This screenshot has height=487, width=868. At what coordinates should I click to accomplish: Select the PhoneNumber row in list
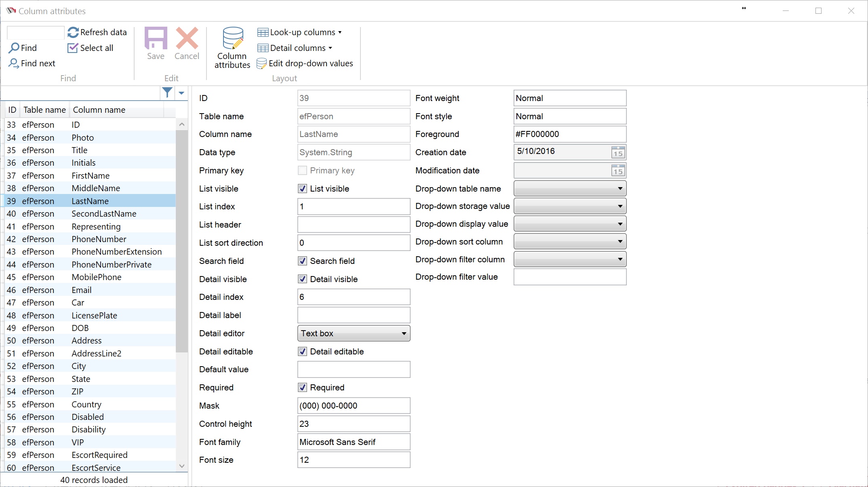(99, 239)
